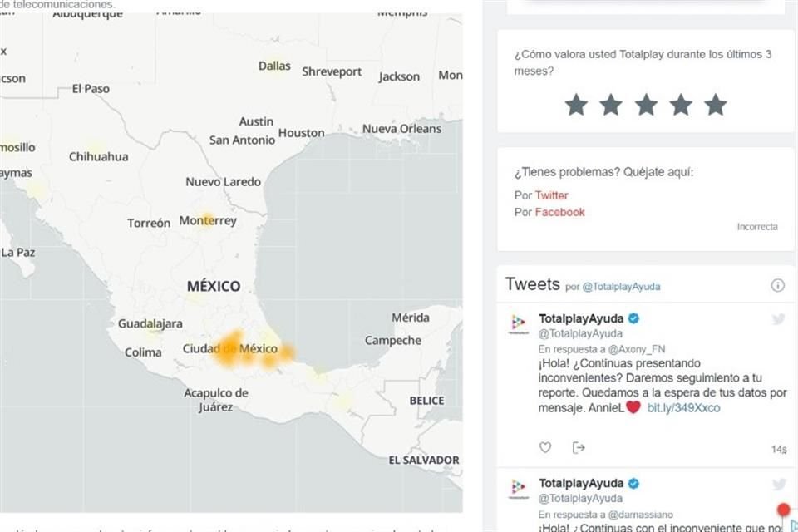The width and height of the screenshot is (798, 532).
Task: Like the first TotalplayAyuda tweet
Action: (x=545, y=447)
